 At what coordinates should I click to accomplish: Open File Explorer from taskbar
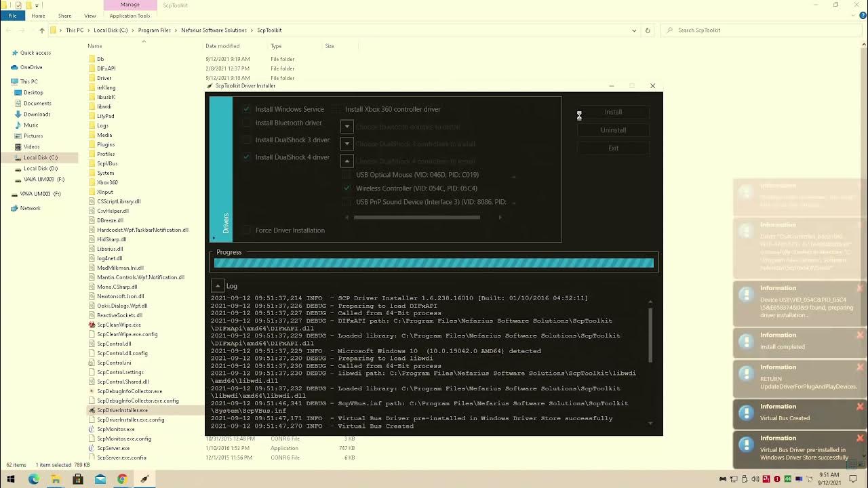point(56,479)
